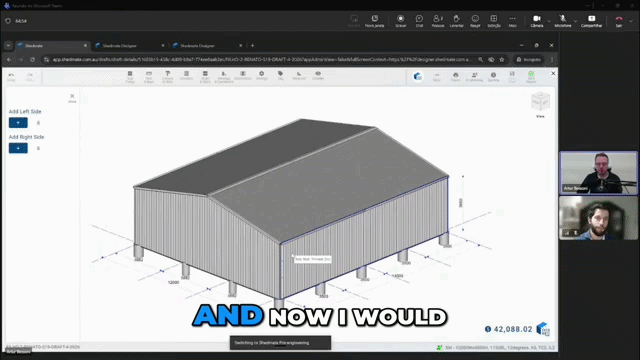Click the browser back arrow
The width and height of the screenshot is (640, 360).
pyautogui.click(x=9, y=60)
